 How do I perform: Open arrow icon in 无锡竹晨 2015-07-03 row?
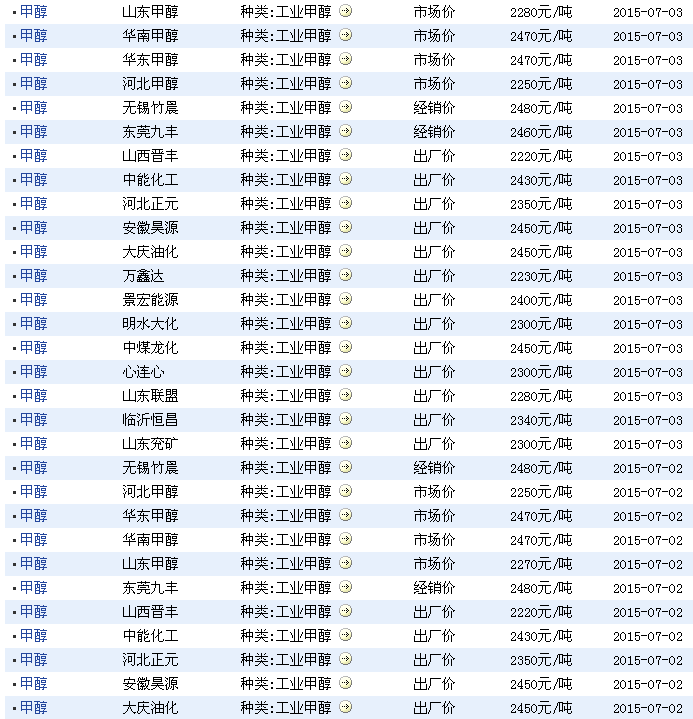[x=345, y=107]
